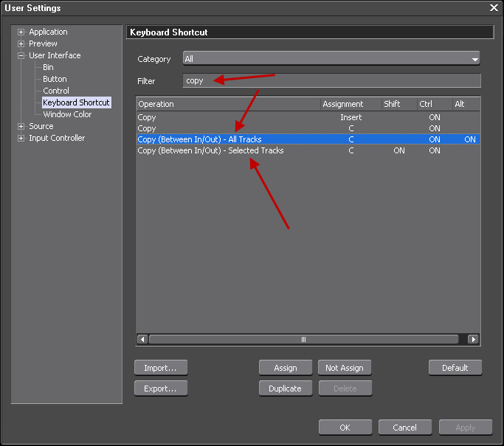Click the Duplicate button
The width and height of the screenshot is (504, 446).
click(x=286, y=388)
